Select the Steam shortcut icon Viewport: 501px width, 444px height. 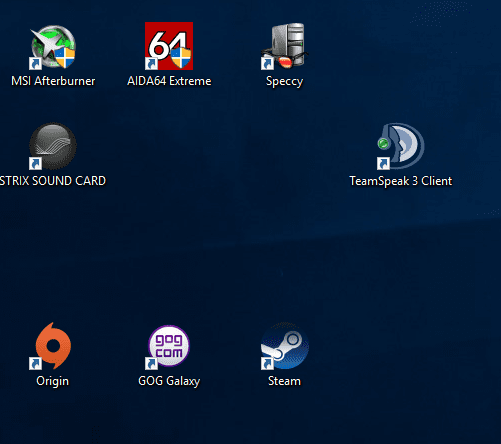point(285,346)
